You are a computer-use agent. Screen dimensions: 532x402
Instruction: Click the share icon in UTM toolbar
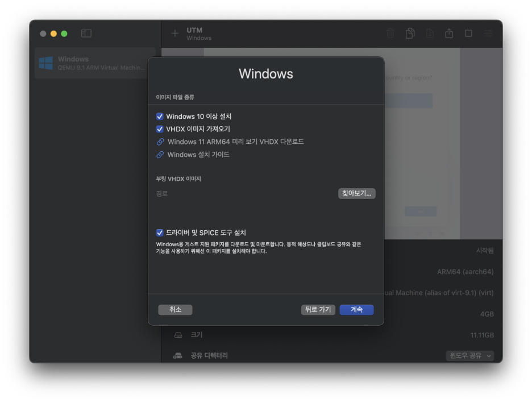tap(449, 33)
